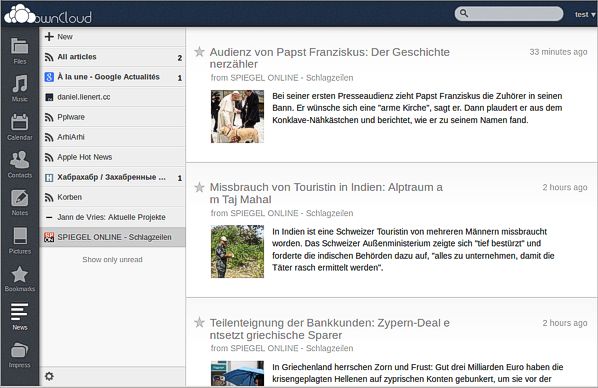Click the SPIEGEL ONLINE feed favicon
This screenshot has width=598, height=388.
(x=49, y=237)
